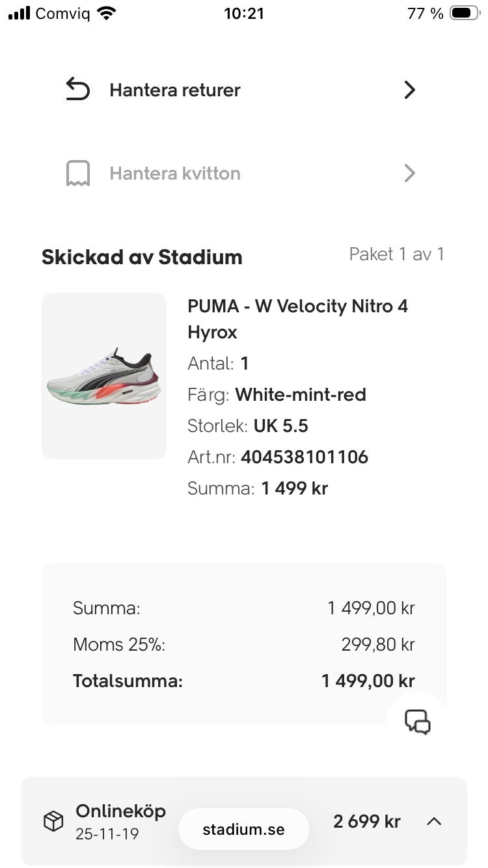The image size is (488, 868).
Task: Tap the Wi-Fi icon in status bar
Action: point(106,13)
